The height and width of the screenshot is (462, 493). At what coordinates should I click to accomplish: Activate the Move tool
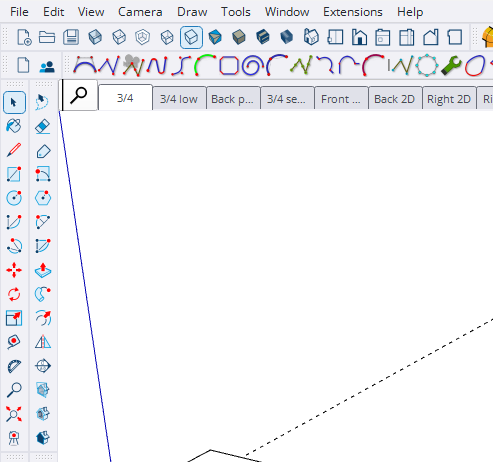14,270
